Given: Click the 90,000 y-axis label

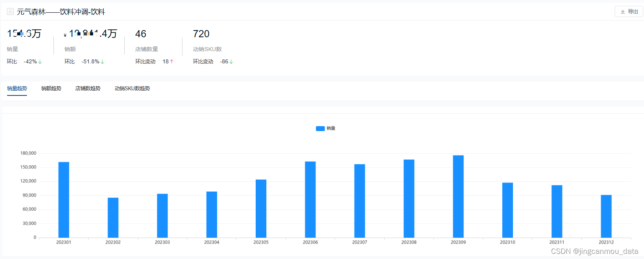Looking at the screenshot, I should point(29,195).
